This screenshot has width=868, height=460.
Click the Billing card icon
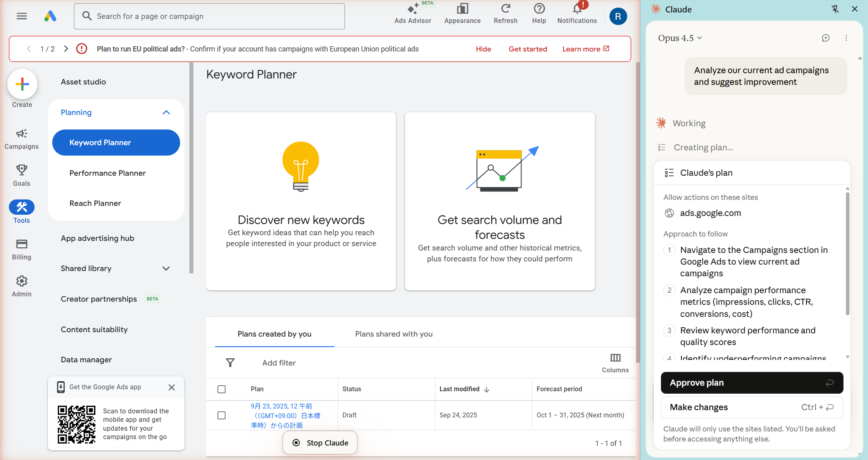pyautogui.click(x=22, y=244)
